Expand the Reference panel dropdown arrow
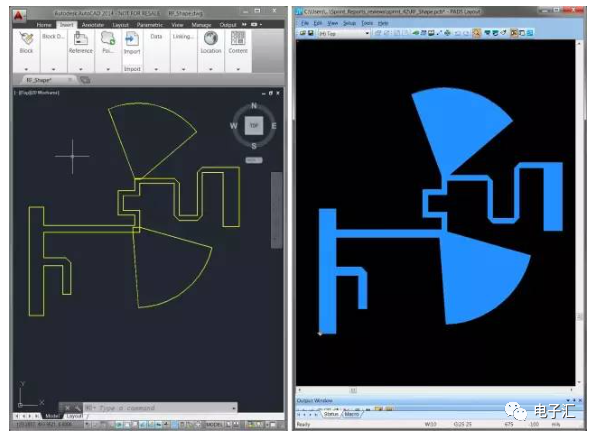 (x=81, y=69)
